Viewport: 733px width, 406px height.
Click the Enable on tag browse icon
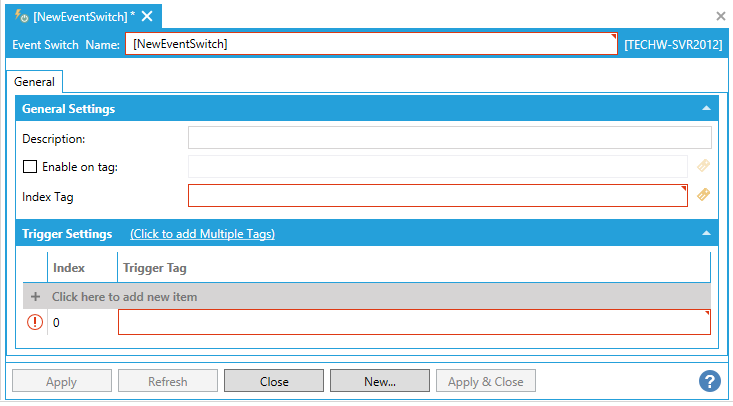click(x=703, y=166)
